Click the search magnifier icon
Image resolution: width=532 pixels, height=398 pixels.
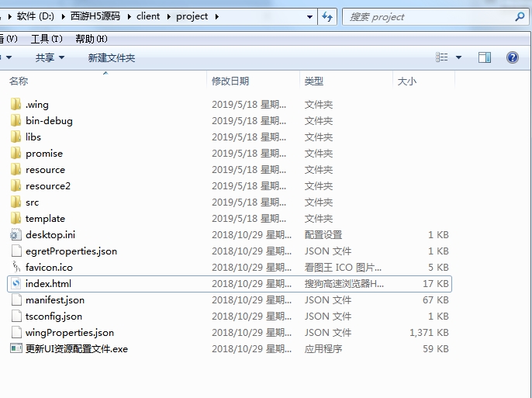[520, 16]
